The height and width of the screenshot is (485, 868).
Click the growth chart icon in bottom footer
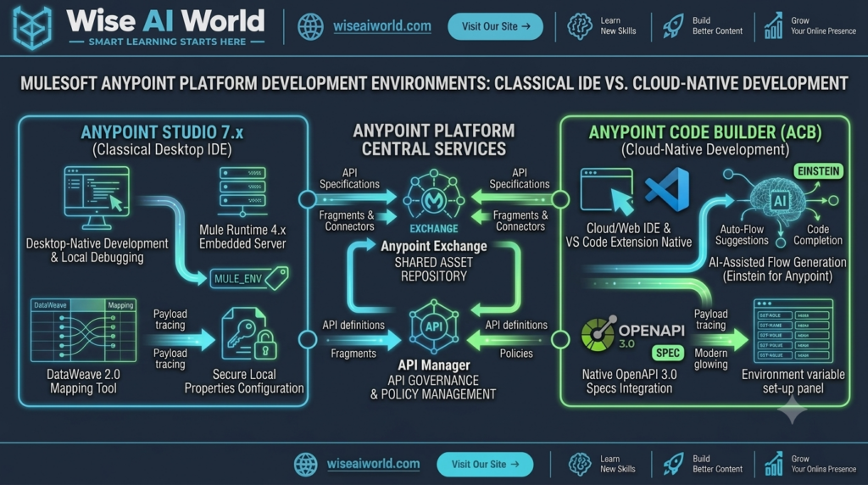[x=773, y=464]
